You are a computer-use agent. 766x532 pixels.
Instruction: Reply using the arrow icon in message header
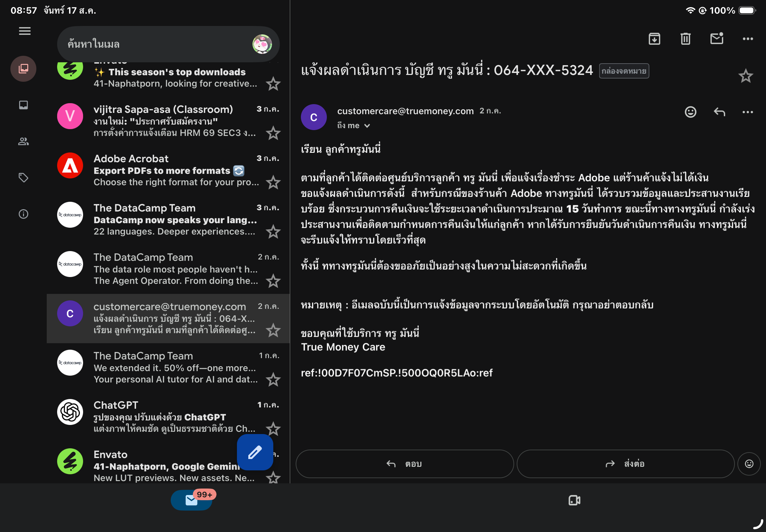pos(719,112)
